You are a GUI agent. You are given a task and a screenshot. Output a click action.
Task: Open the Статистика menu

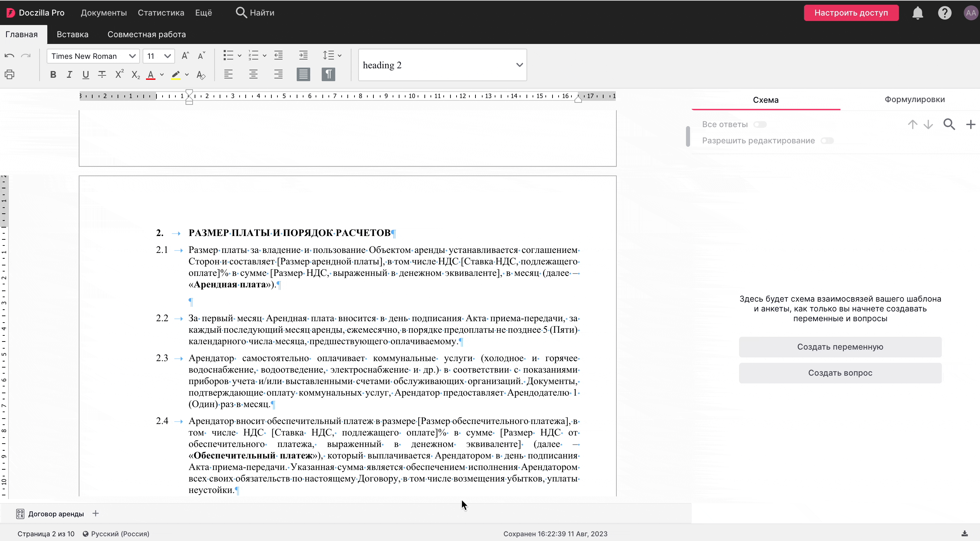(x=161, y=13)
